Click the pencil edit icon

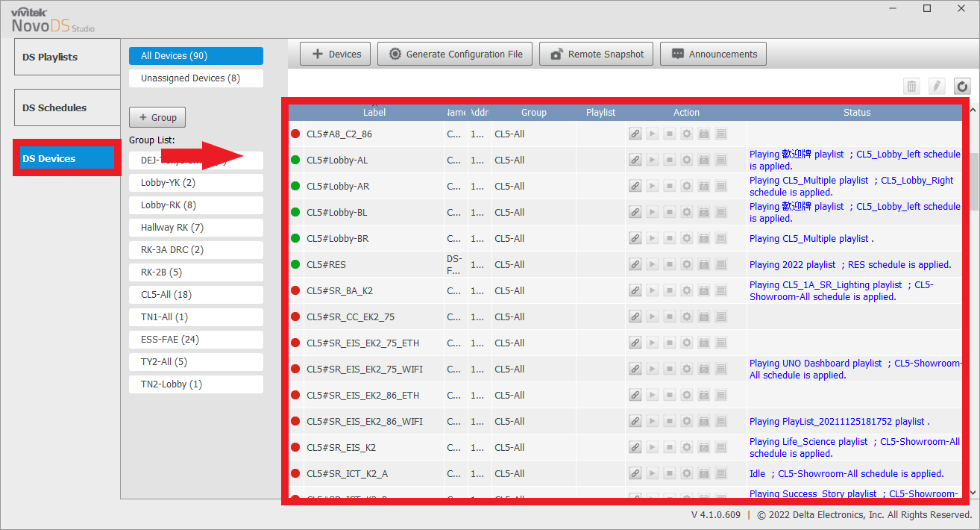tap(937, 87)
